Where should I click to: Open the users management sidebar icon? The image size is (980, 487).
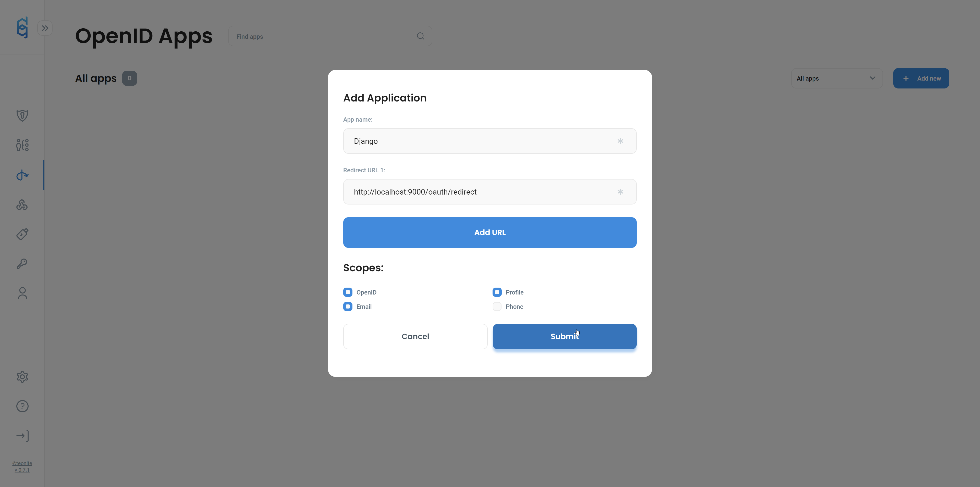tap(22, 145)
